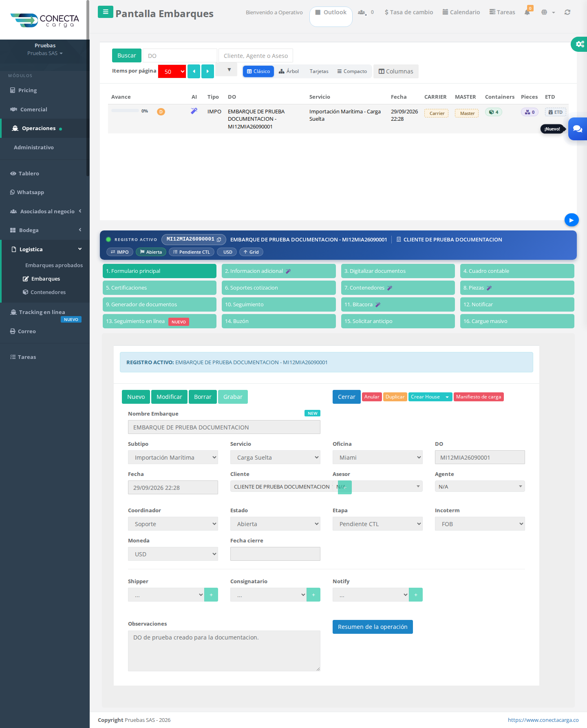This screenshot has height=728, width=587.
Task: Go to next page of items
Action: point(207,71)
